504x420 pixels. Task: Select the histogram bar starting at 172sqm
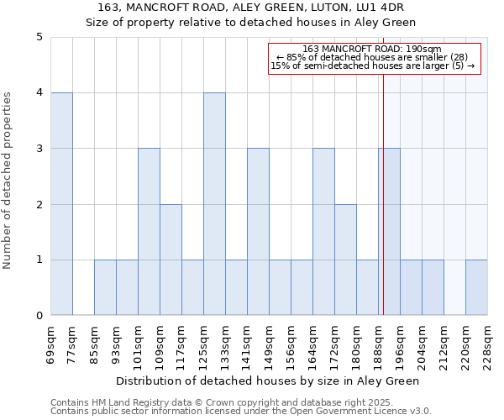point(346,260)
